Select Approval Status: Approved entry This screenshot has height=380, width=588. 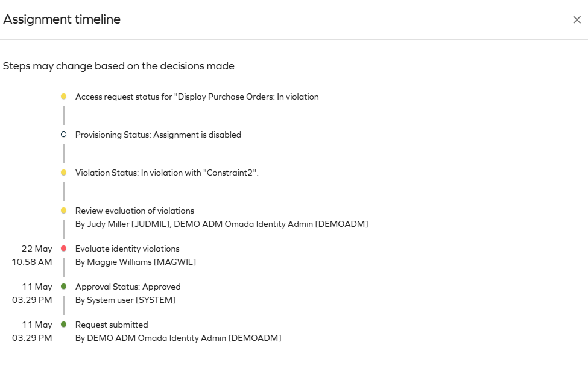[x=128, y=287]
